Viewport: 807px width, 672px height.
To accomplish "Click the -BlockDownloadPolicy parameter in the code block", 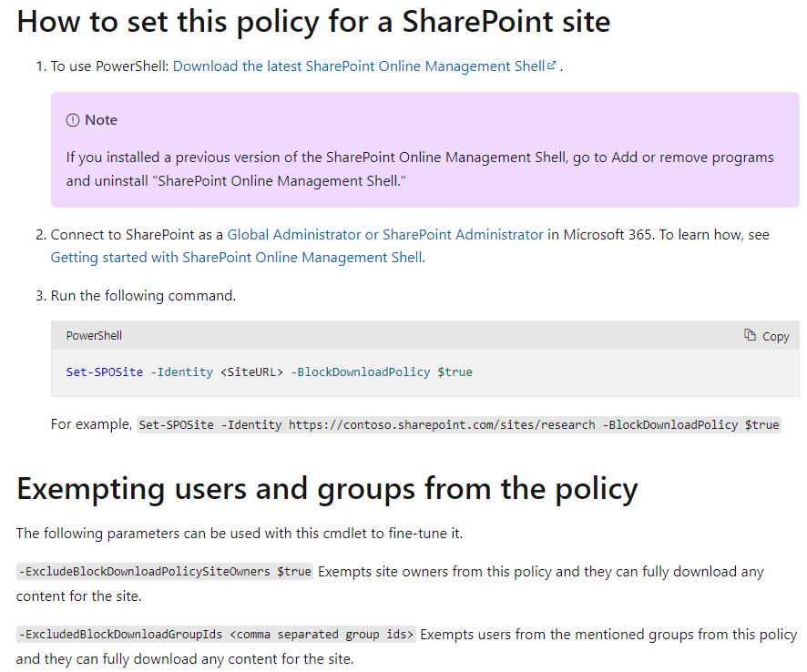I will pos(361,372).
